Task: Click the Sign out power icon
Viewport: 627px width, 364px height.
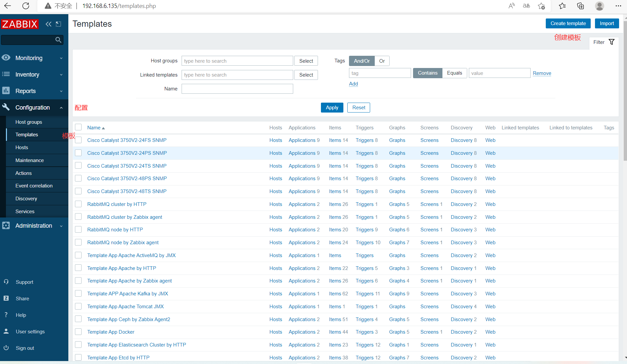Action: point(6,348)
